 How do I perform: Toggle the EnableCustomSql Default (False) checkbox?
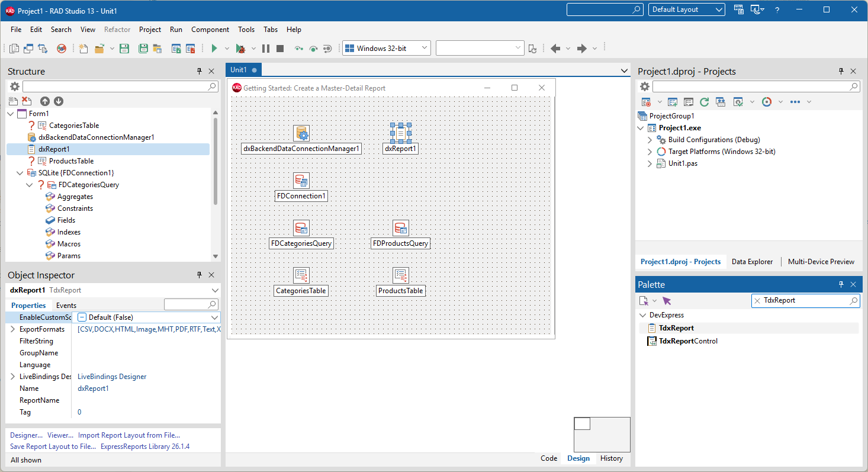tap(82, 317)
